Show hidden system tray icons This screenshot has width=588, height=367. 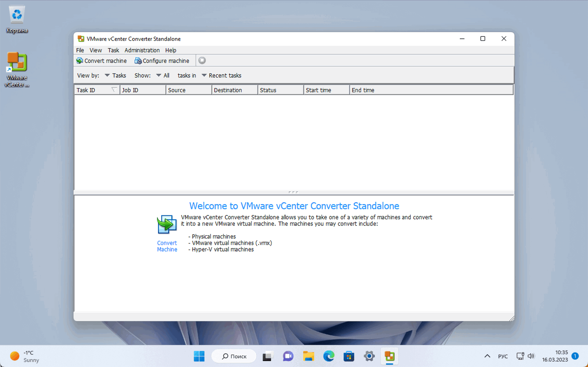[487, 356]
